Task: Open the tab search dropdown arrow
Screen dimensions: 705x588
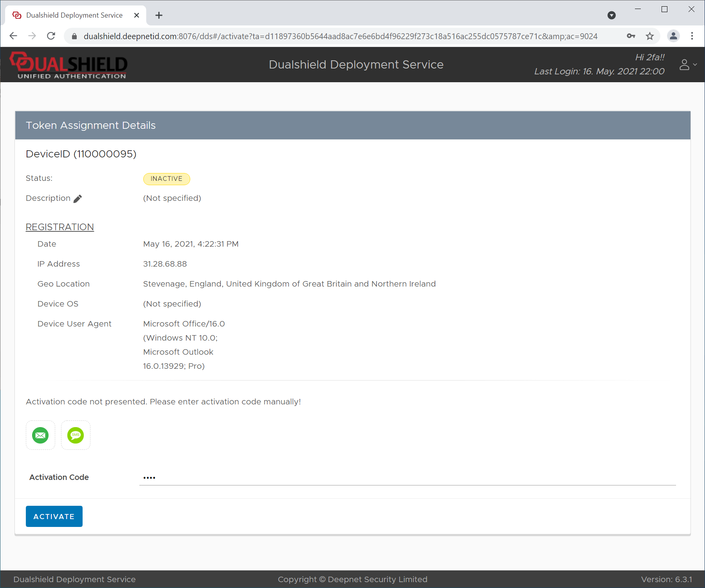Action: tap(611, 15)
